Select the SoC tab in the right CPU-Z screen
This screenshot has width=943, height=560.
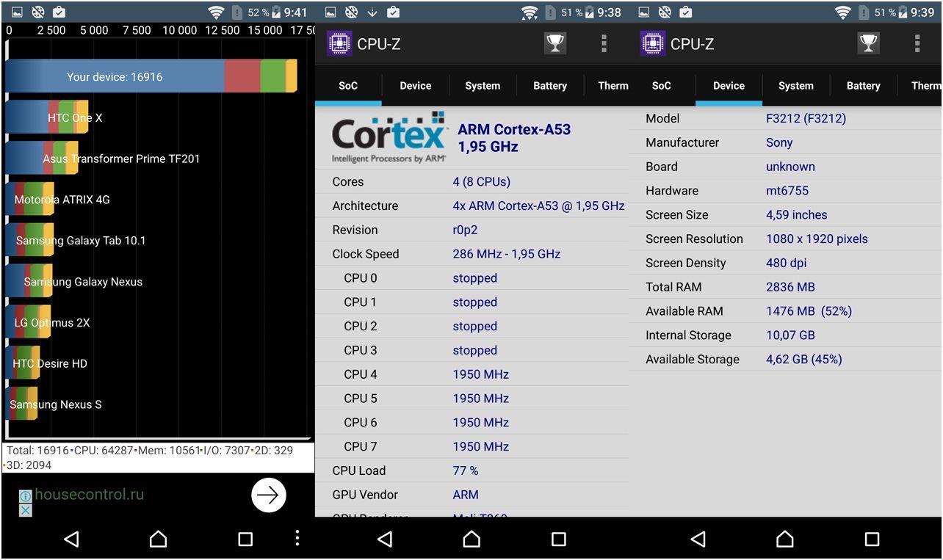point(661,86)
